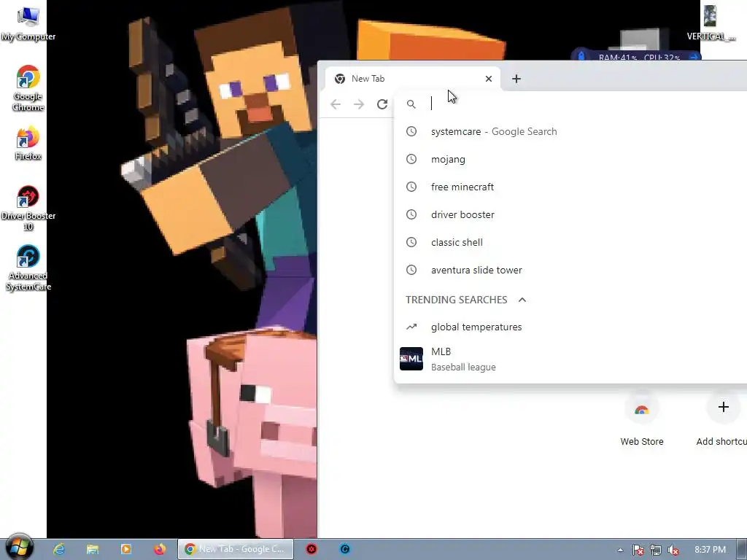Show hidden tray icons arrow
Screen dimensions: 747x560
click(620, 550)
